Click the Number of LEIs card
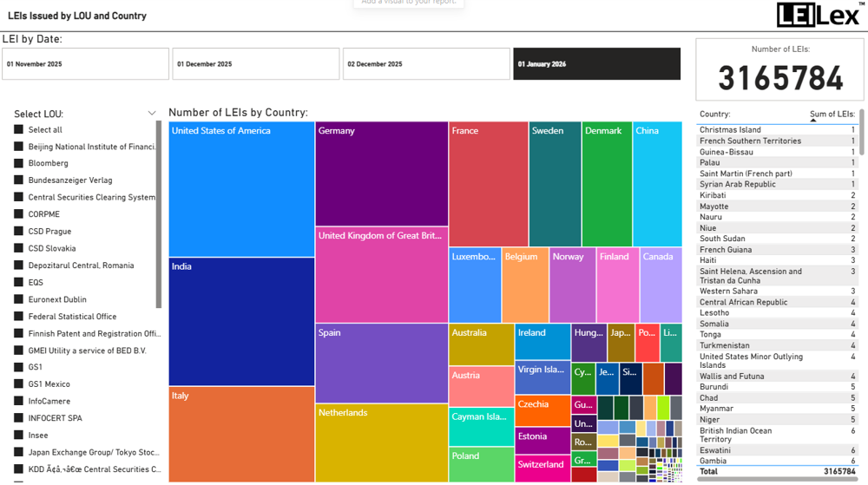Screen dimensions: 868x485 coord(779,69)
